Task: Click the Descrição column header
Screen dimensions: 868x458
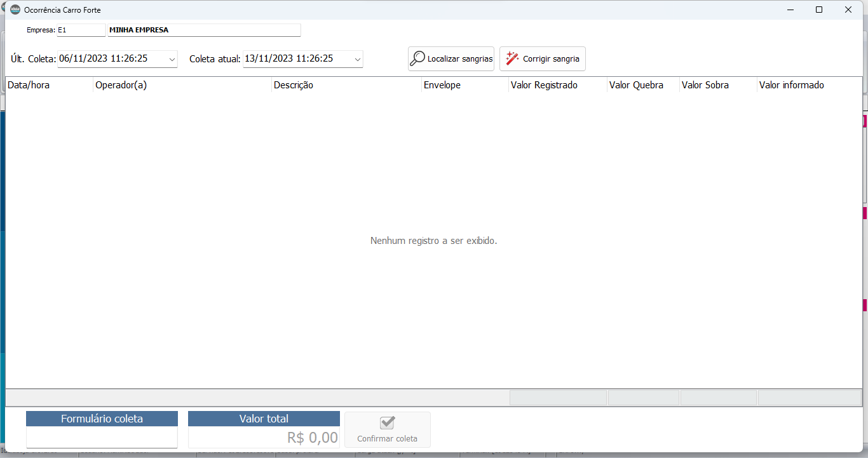Action: click(x=346, y=85)
